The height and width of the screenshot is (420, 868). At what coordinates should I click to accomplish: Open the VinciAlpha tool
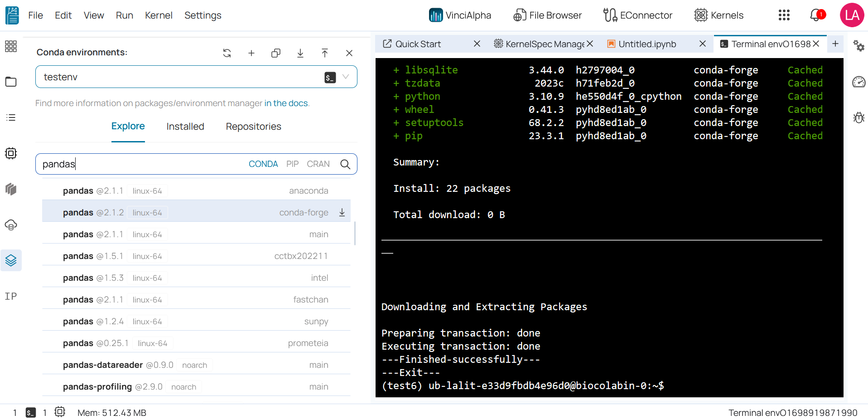(460, 15)
